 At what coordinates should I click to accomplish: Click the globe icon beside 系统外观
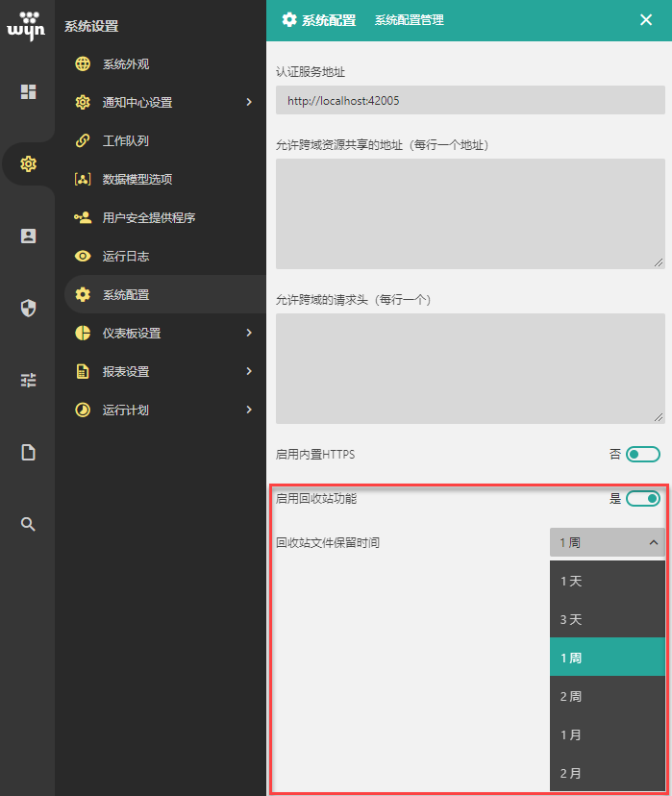click(83, 64)
